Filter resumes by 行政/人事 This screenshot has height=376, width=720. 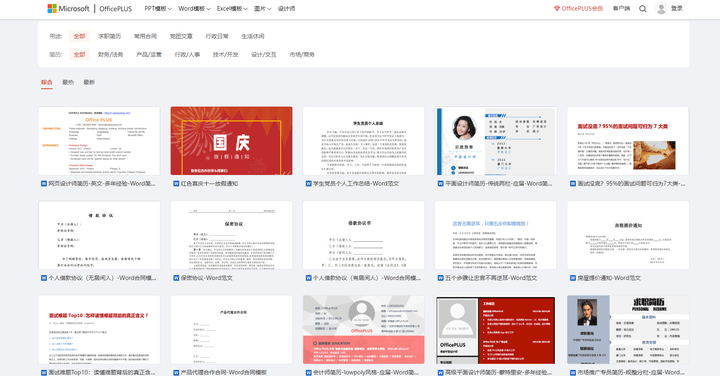187,55
